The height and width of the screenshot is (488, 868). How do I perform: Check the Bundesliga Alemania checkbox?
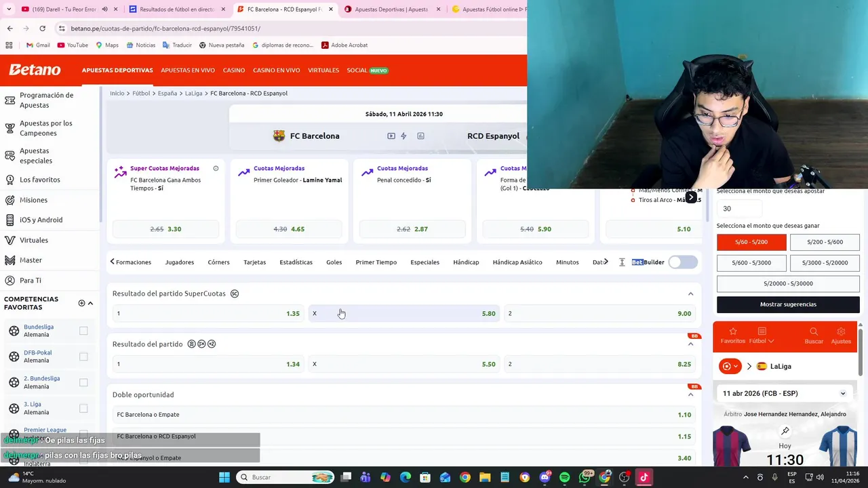(x=83, y=331)
